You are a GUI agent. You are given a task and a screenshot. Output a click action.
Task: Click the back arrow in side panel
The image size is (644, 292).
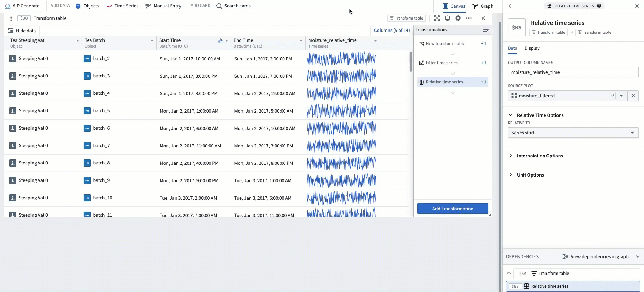[511, 6]
